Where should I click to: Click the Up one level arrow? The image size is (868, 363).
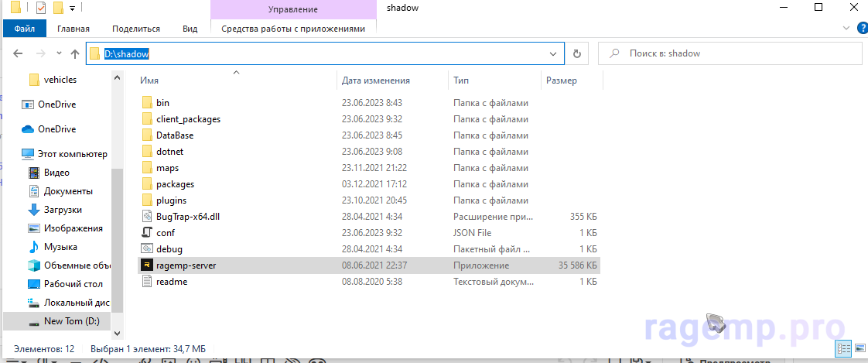(x=75, y=54)
